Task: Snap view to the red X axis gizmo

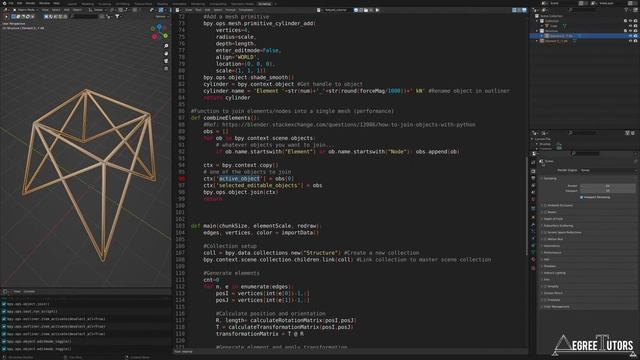Action: 154,37
